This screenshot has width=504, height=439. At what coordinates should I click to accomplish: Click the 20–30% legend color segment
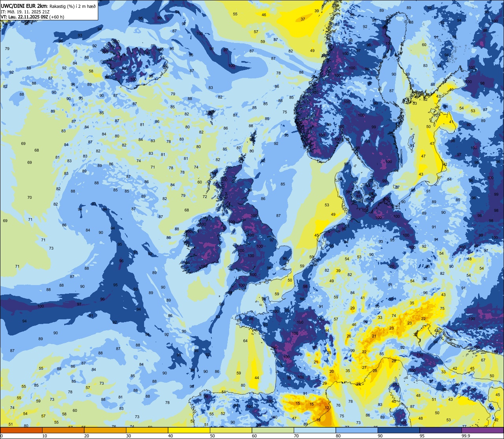coord(105,430)
